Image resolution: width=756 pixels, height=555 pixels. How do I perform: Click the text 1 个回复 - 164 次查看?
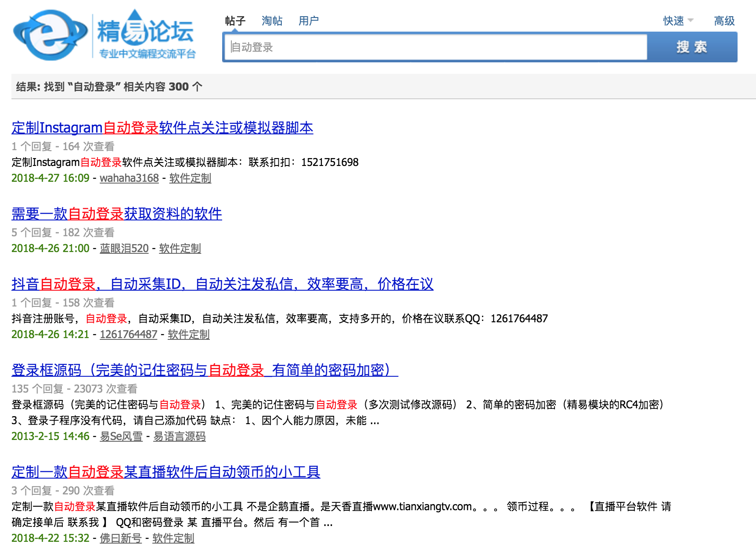pos(63,146)
